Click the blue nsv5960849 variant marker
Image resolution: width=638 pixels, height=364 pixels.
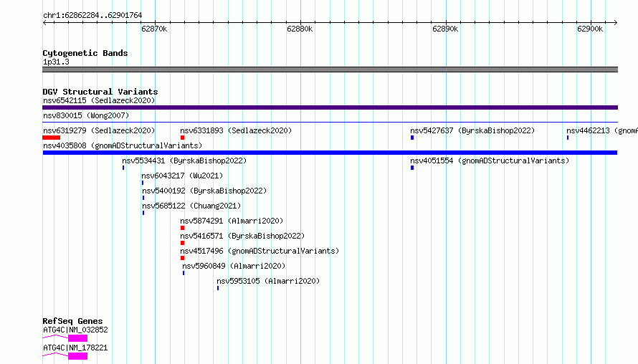pos(184,273)
